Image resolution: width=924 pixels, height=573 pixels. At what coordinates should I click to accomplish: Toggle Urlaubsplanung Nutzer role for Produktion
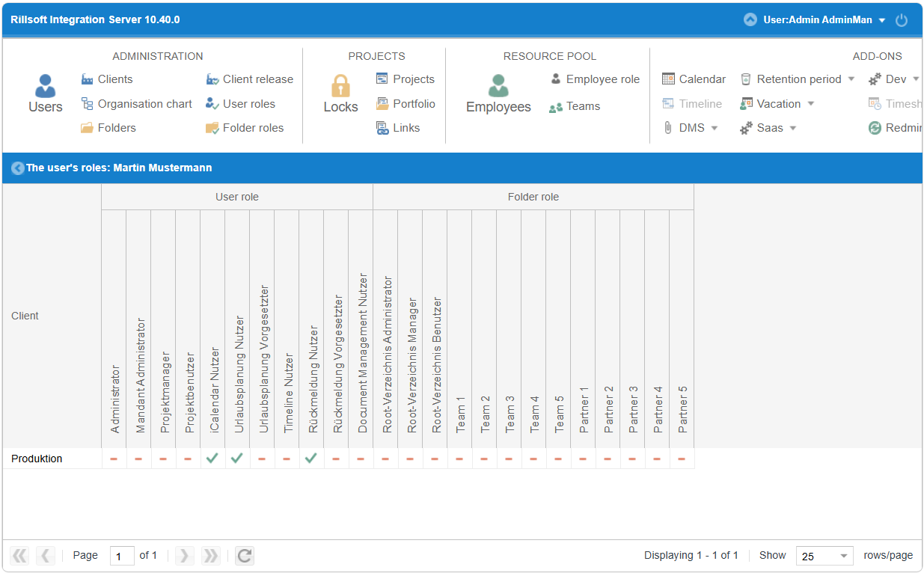pos(237,459)
